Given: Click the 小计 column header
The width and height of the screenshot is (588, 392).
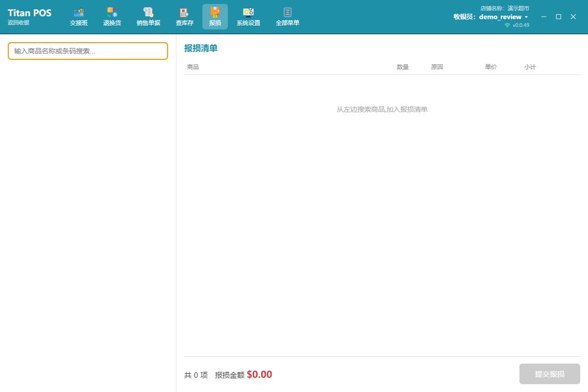Looking at the screenshot, I should (530, 67).
